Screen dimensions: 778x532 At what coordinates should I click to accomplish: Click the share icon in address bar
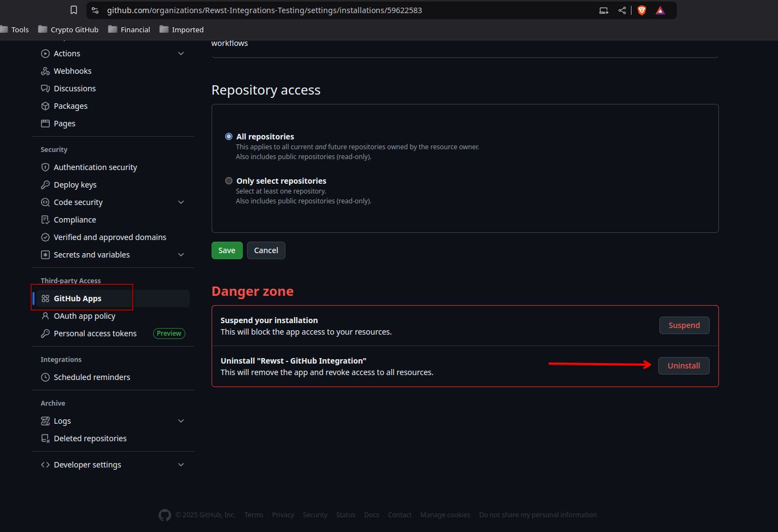pos(622,10)
